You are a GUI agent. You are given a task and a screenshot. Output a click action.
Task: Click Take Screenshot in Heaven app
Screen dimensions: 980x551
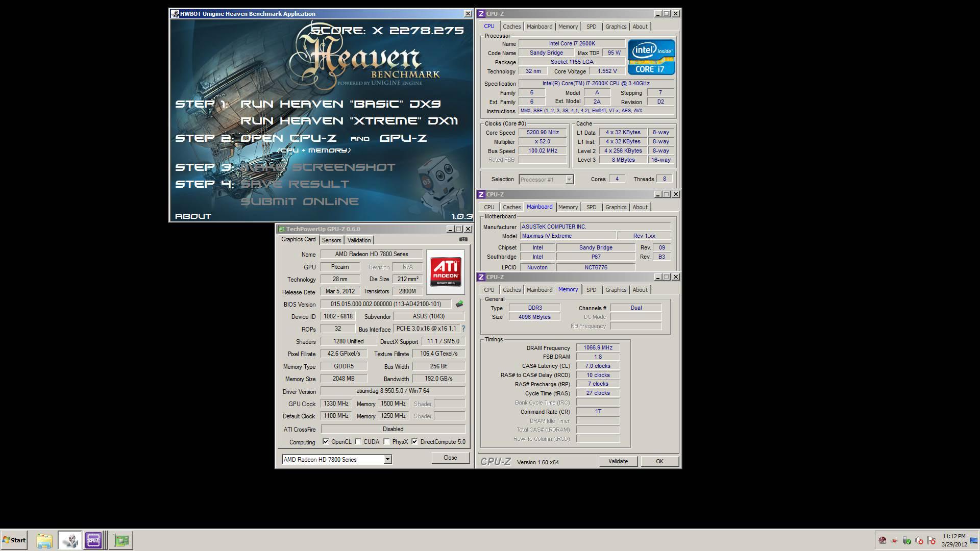pyautogui.click(x=318, y=167)
